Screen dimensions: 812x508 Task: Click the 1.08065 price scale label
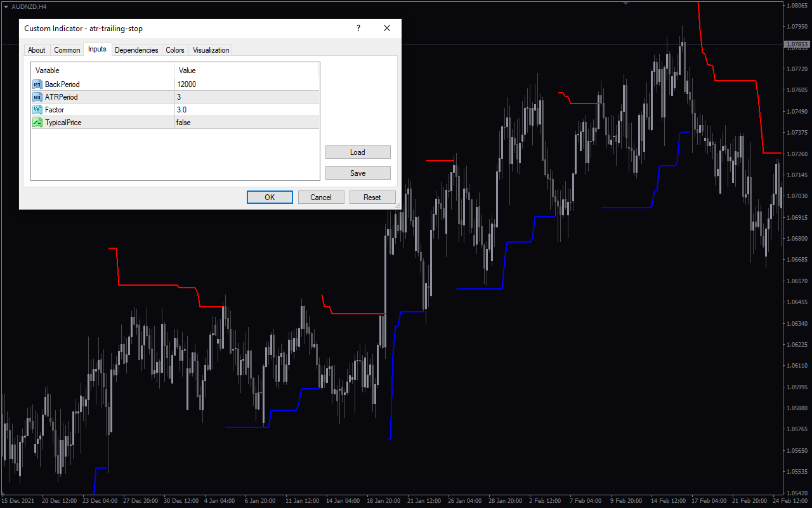coord(797,6)
